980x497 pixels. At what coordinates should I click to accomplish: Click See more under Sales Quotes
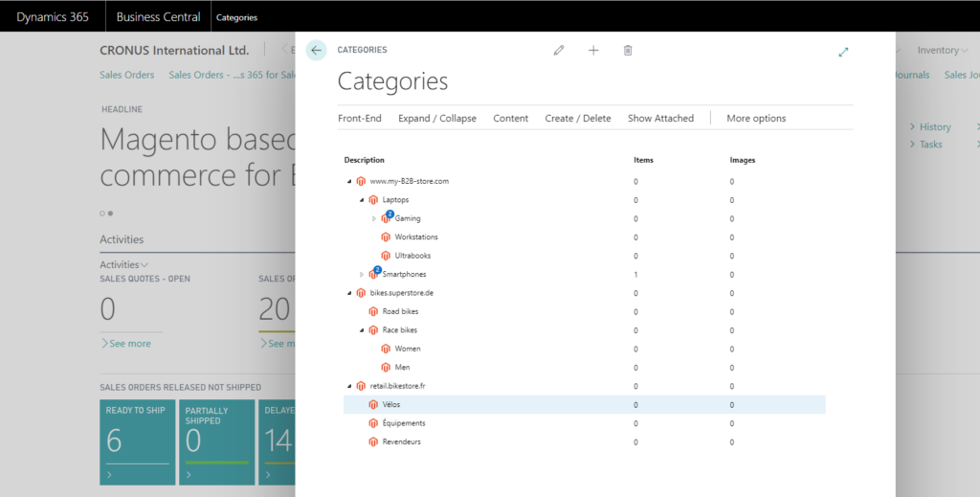[125, 343]
